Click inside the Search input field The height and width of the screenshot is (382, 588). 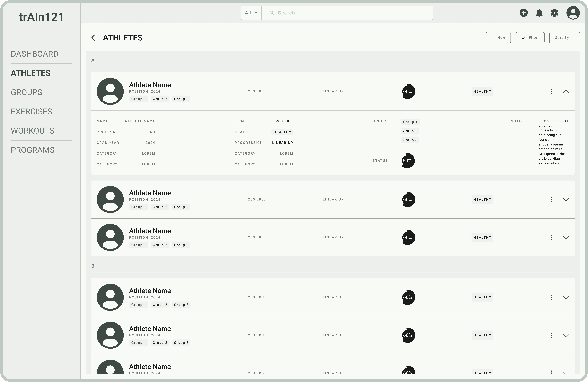click(x=346, y=13)
